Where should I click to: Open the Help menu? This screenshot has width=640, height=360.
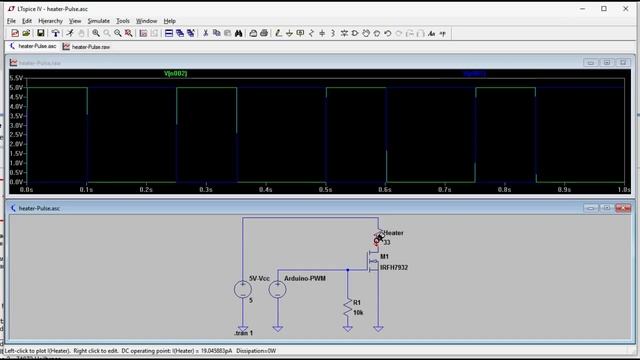pos(169,21)
